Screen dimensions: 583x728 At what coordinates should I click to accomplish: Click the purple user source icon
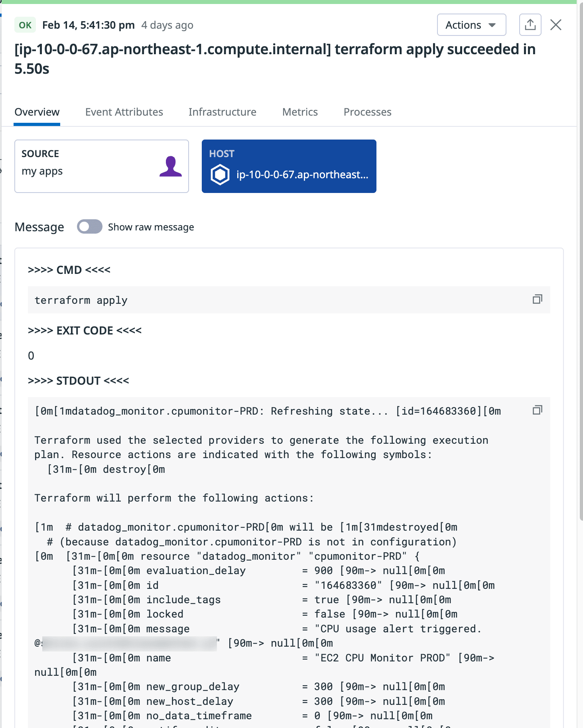click(171, 167)
